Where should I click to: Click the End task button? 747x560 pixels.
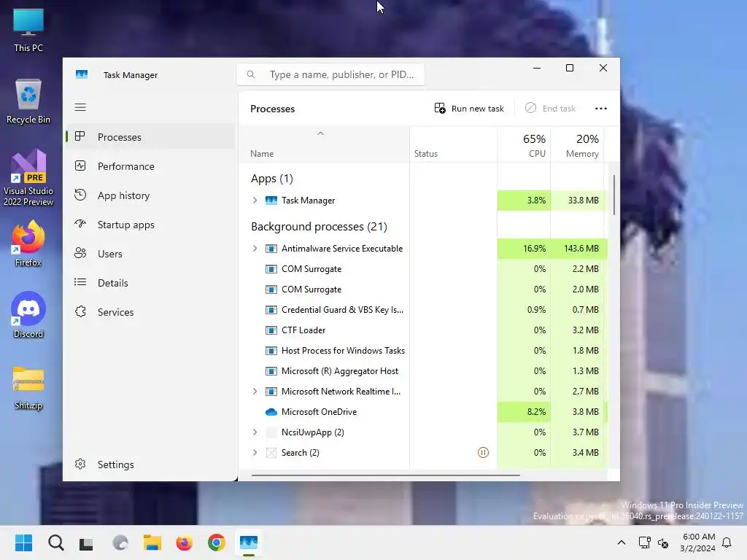[550, 109]
